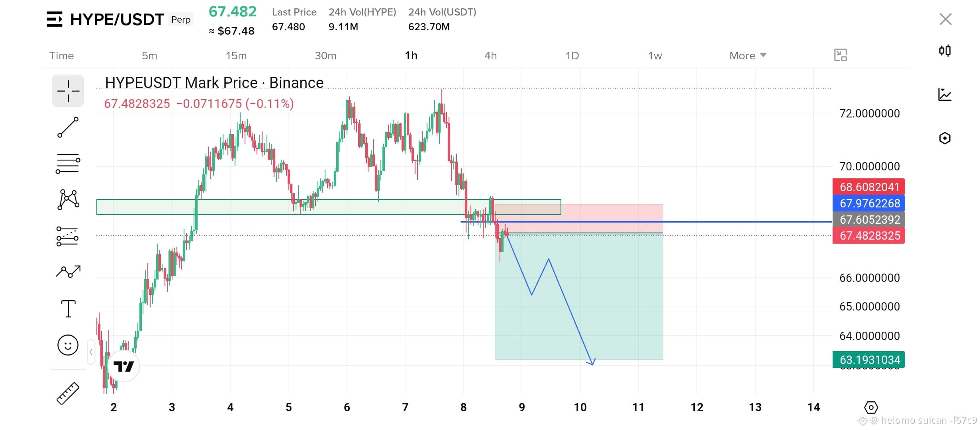
Task: Switch to the Time chart tab
Action: click(x=62, y=55)
